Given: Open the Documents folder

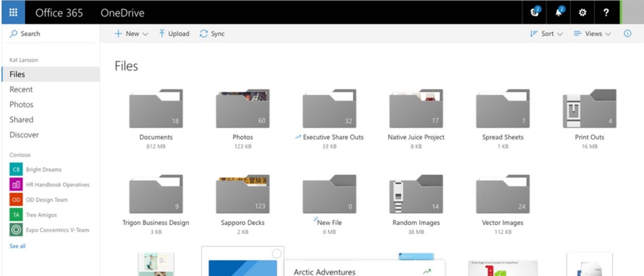Looking at the screenshot, I should click(156, 109).
